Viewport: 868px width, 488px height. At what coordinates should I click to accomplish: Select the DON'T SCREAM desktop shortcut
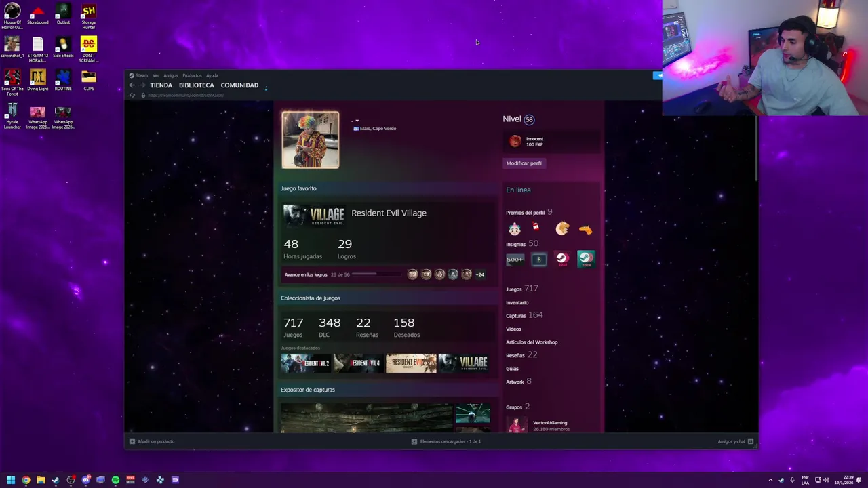coord(88,50)
